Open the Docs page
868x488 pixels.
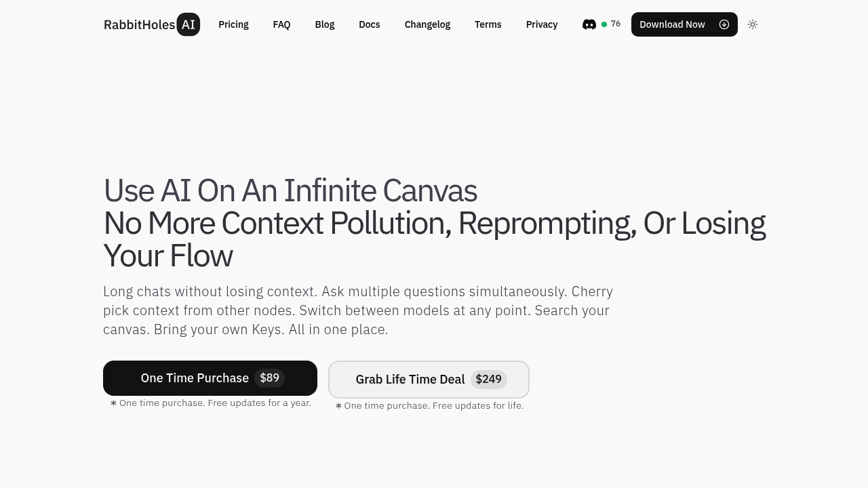370,24
